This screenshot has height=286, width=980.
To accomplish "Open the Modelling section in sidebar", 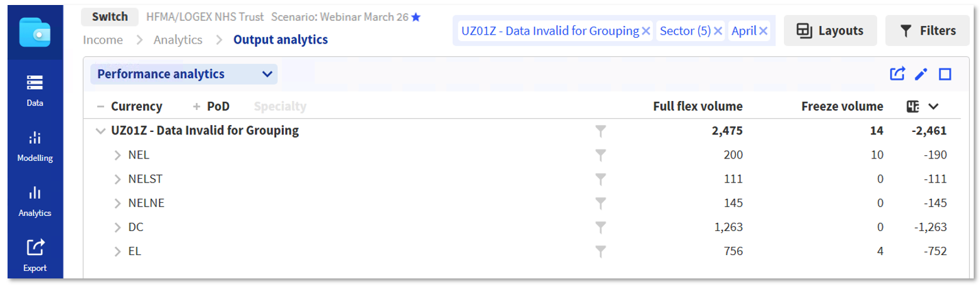I will [x=35, y=145].
